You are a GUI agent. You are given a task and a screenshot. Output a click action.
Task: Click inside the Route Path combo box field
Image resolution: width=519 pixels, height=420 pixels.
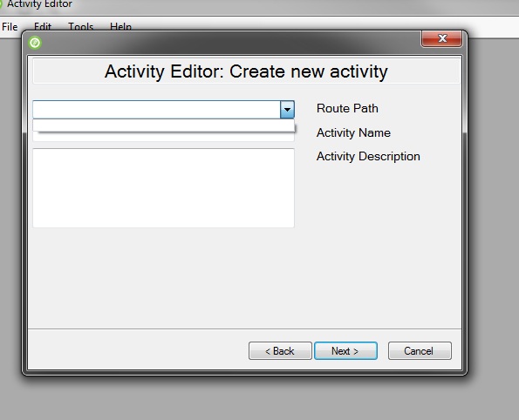156,110
